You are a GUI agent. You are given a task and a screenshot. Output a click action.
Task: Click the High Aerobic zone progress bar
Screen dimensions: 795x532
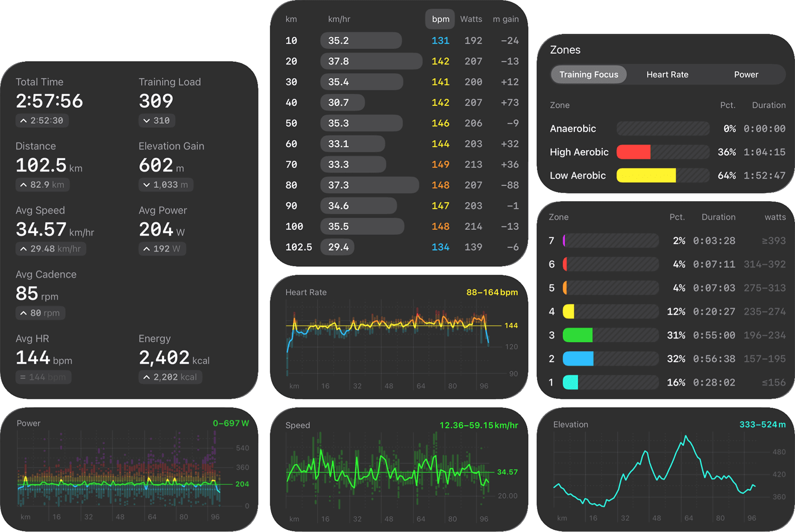pos(663,152)
